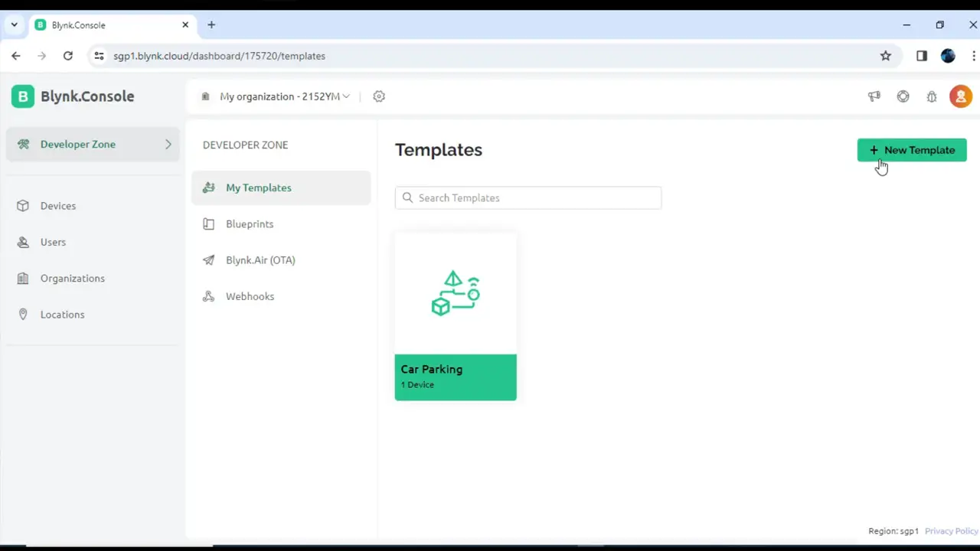Bookmark this page with star icon
The image size is (980, 551).
click(886, 56)
